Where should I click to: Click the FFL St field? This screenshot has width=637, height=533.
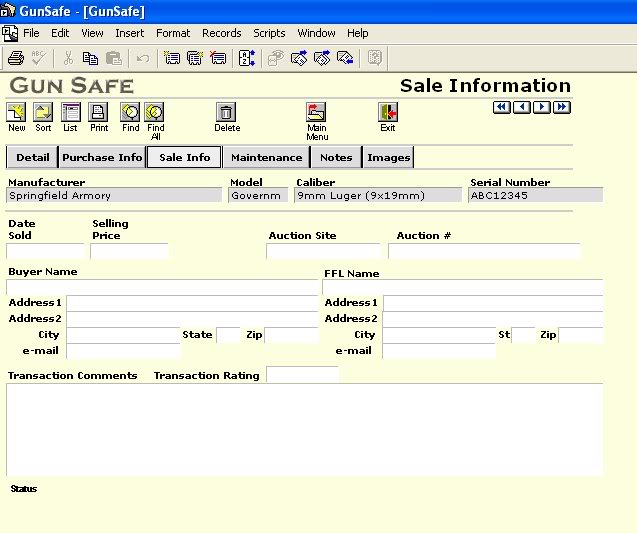point(524,335)
